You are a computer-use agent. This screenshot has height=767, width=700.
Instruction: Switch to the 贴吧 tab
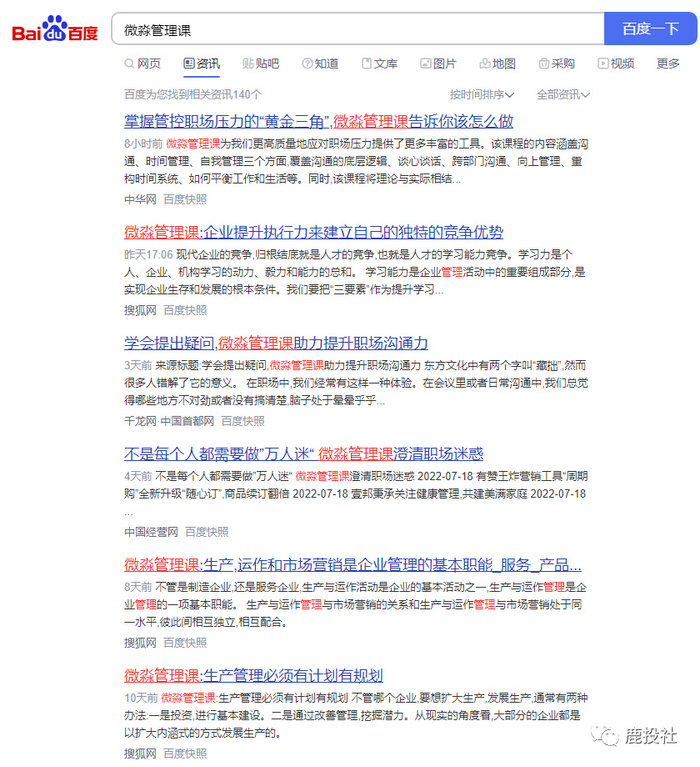[x=261, y=64]
